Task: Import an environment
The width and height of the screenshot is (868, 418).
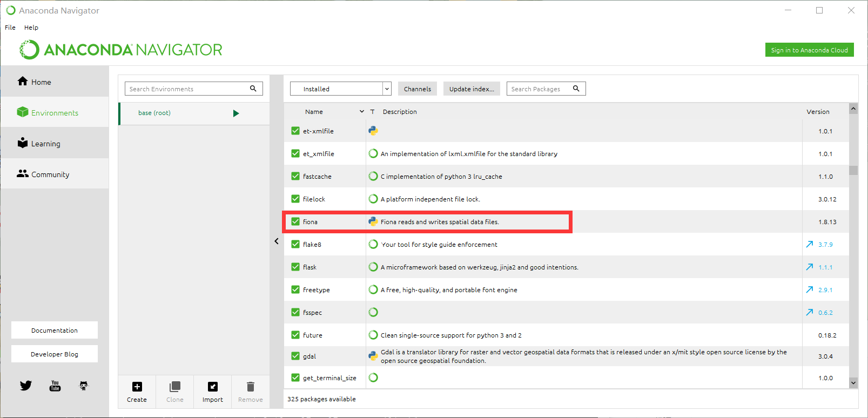Action: pos(213,392)
